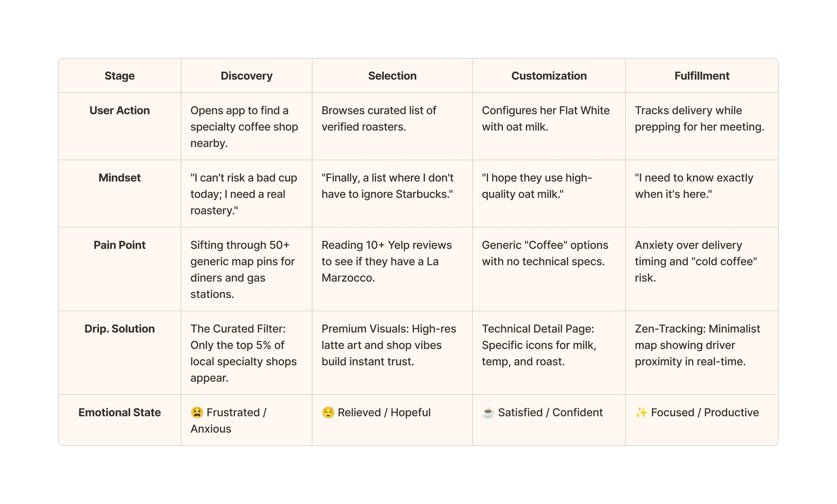Click the Drip. Solution row label
The height and width of the screenshot is (504, 837).
point(120,328)
